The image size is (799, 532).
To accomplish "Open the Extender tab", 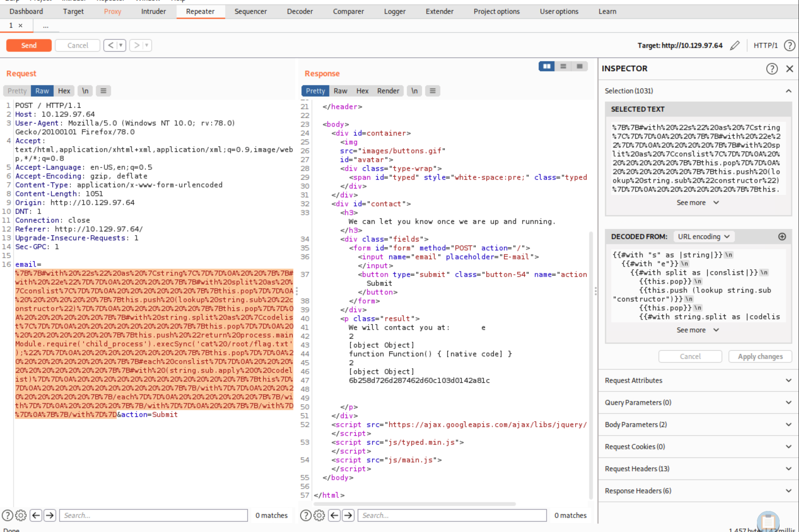I will 439,11.
